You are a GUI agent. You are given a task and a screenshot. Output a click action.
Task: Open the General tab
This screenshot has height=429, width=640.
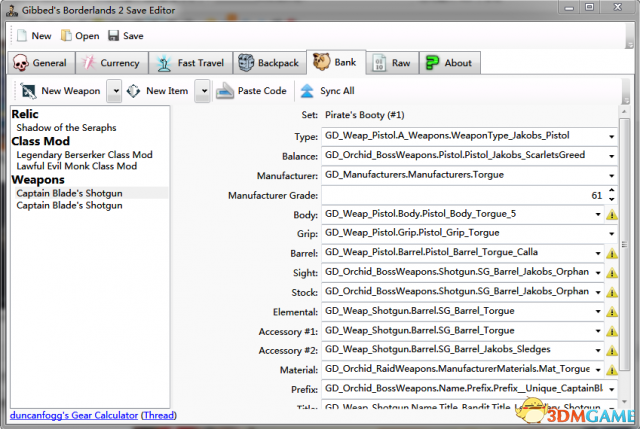point(41,63)
